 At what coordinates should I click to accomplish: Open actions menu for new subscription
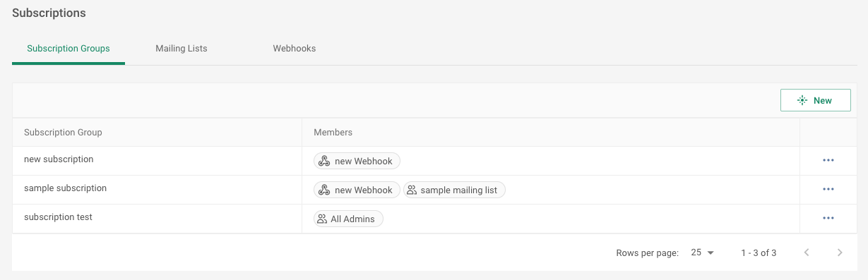[x=828, y=161]
